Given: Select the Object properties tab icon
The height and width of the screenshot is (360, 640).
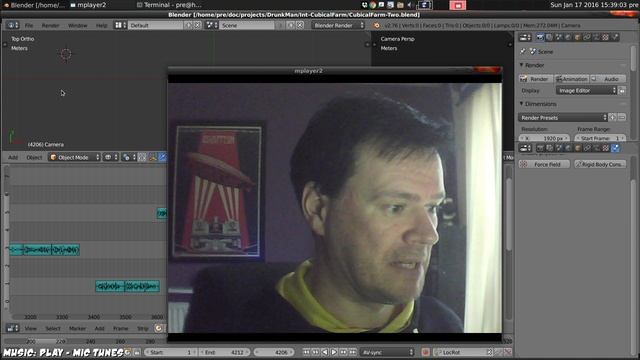Looking at the screenshot, I should [578, 38].
